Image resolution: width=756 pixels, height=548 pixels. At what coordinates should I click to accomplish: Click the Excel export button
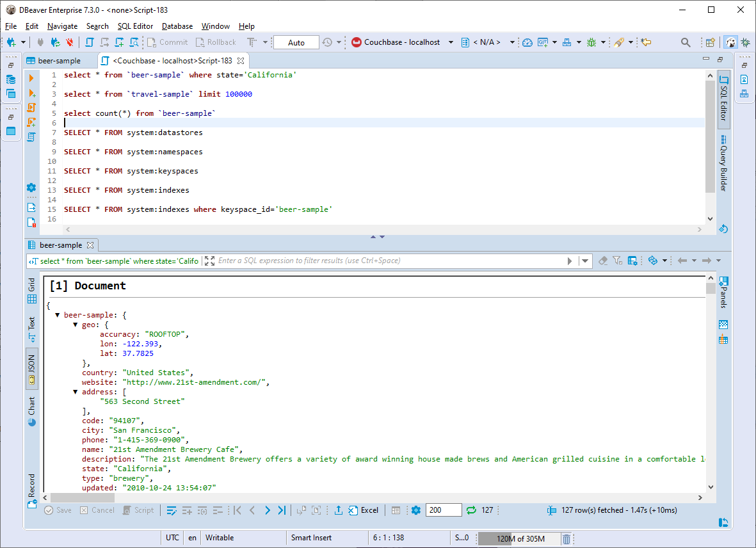click(364, 510)
